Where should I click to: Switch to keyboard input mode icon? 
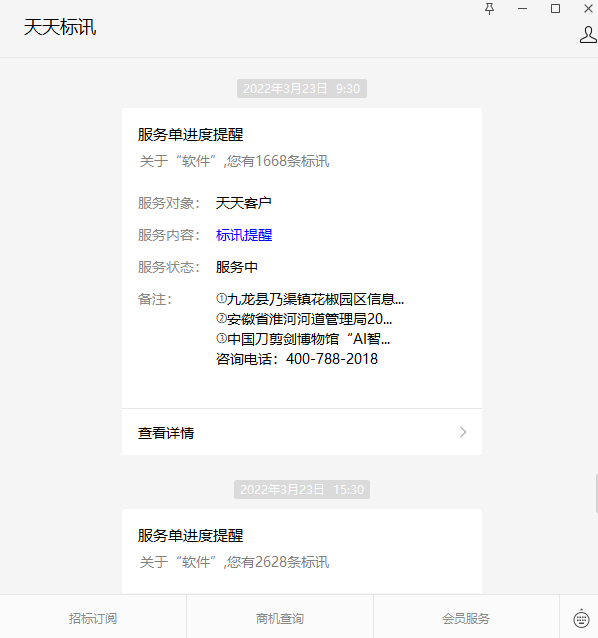pyautogui.click(x=581, y=618)
